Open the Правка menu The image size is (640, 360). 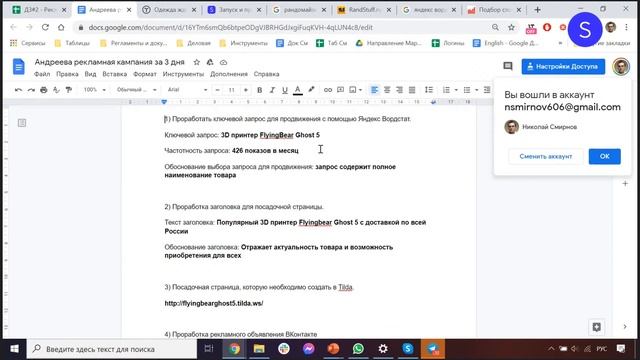coord(67,74)
